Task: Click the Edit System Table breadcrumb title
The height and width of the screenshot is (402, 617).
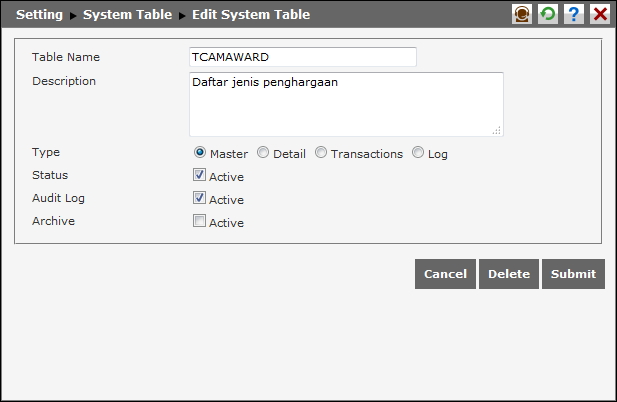Action: (250, 15)
